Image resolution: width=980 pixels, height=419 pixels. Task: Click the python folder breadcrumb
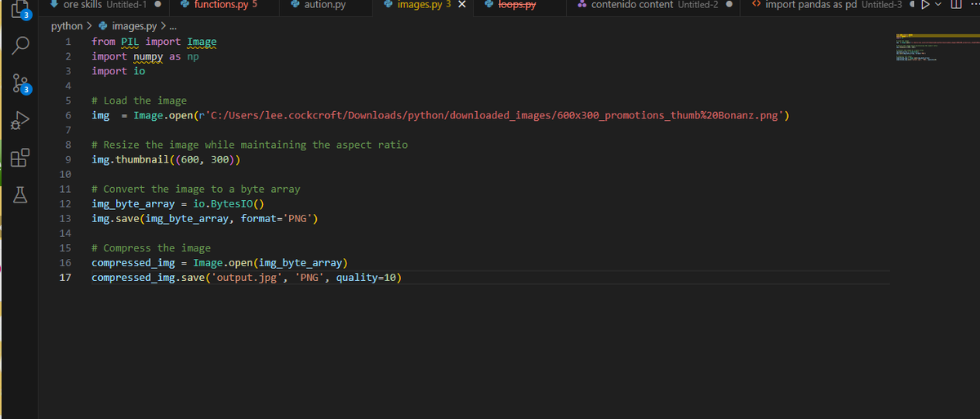pyautogui.click(x=67, y=27)
